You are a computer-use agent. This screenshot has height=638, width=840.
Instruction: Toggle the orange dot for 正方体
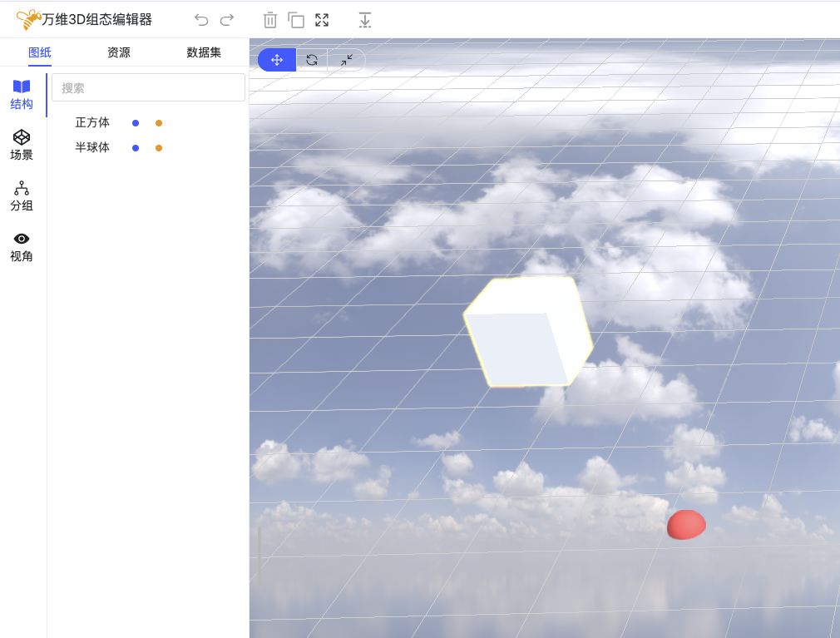tap(159, 123)
